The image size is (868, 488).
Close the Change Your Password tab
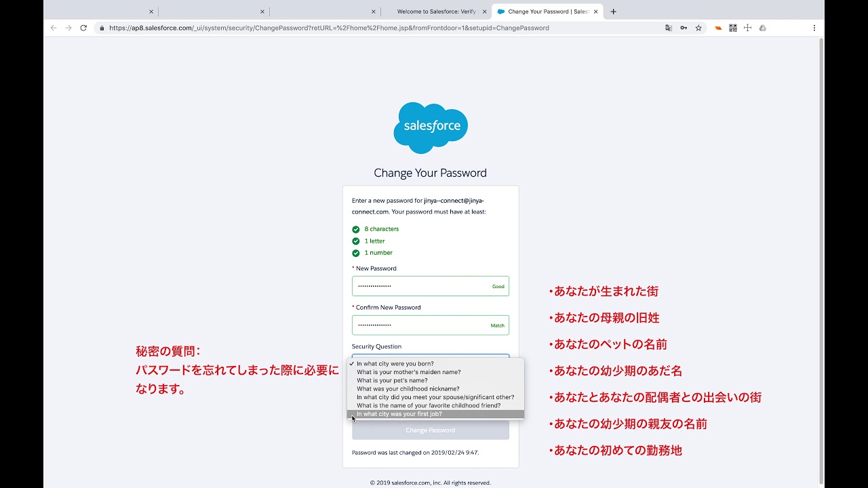tap(595, 12)
